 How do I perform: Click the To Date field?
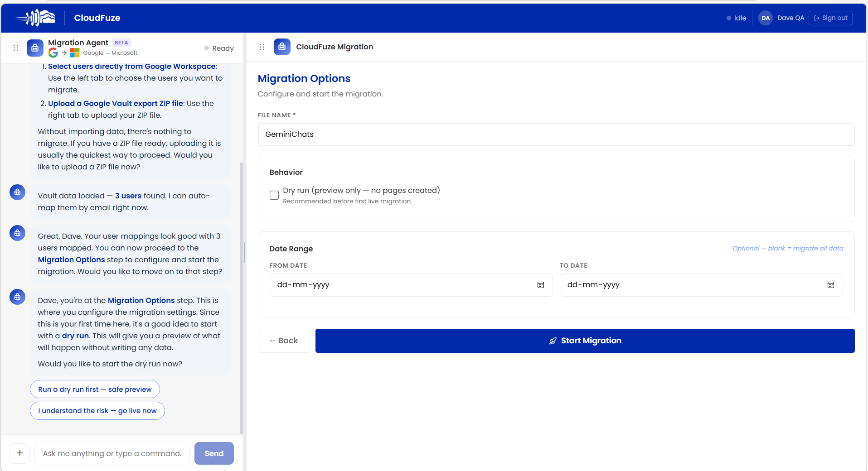(701, 285)
